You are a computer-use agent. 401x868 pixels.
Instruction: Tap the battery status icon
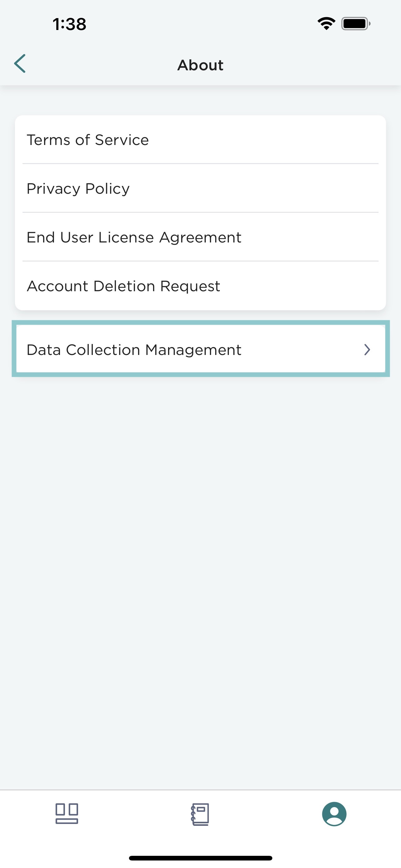tap(356, 23)
